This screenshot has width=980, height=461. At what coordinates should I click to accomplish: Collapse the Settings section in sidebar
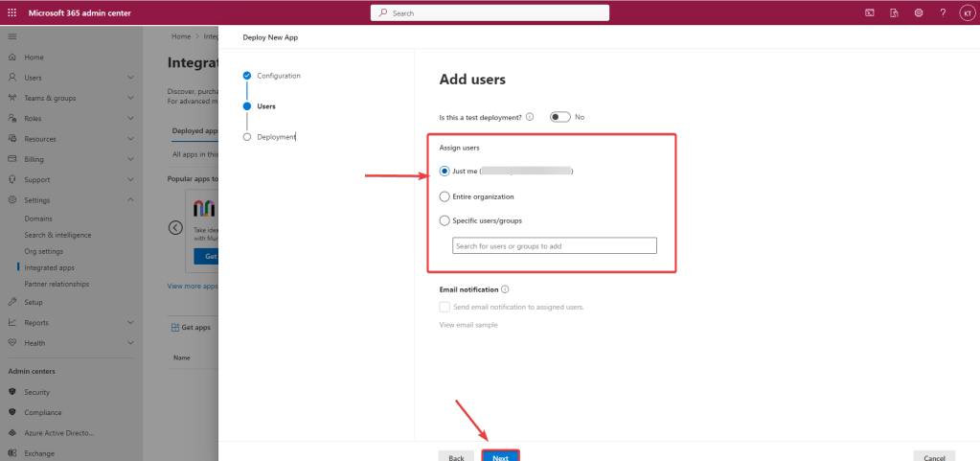[x=130, y=200]
